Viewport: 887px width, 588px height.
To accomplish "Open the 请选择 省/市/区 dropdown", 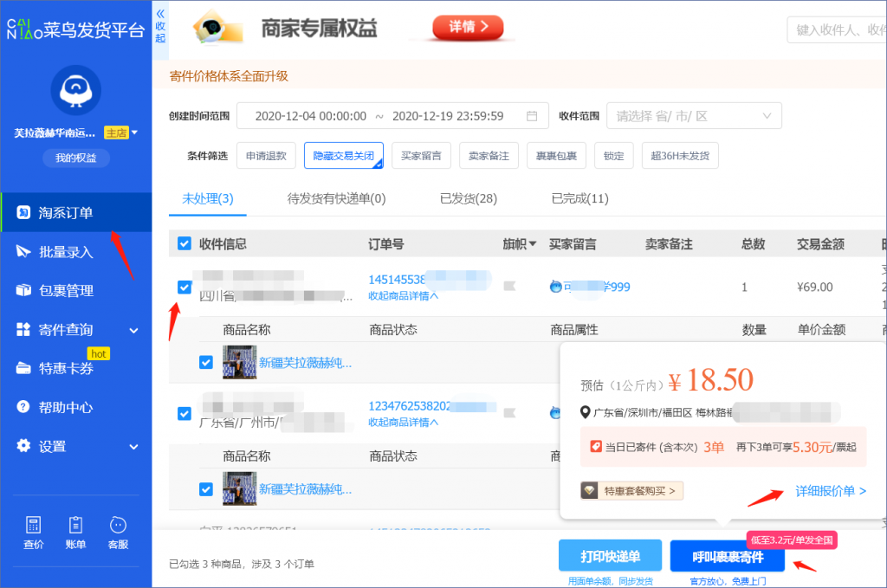I will point(694,116).
